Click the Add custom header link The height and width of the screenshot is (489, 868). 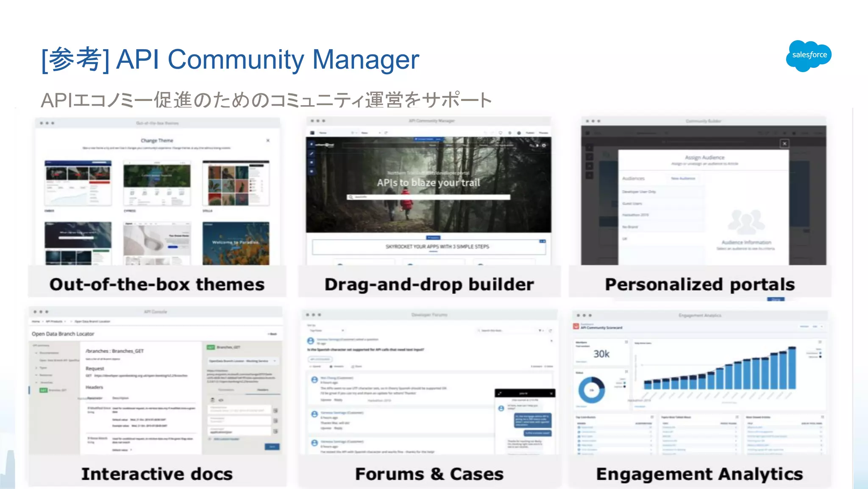click(x=226, y=439)
